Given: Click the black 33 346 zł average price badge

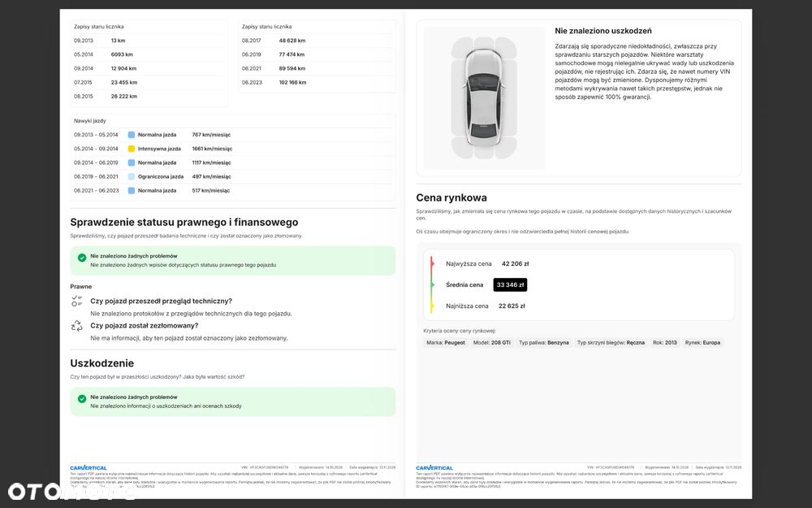Looking at the screenshot, I should point(510,284).
